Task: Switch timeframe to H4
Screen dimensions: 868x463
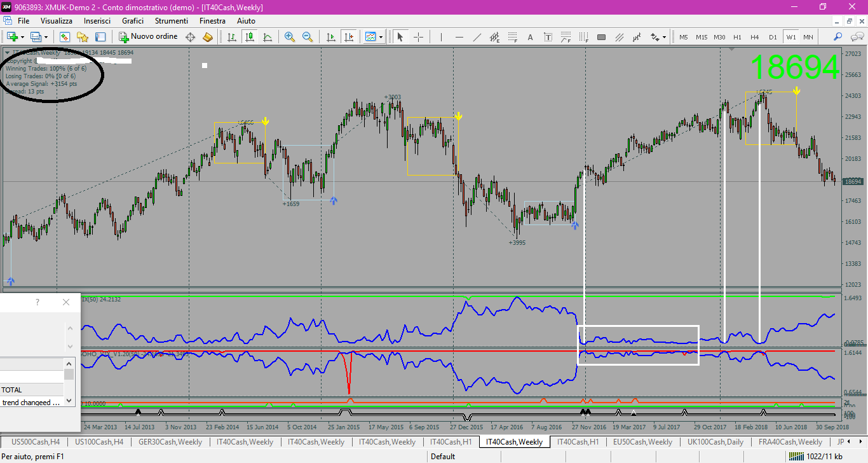Action: coord(755,37)
